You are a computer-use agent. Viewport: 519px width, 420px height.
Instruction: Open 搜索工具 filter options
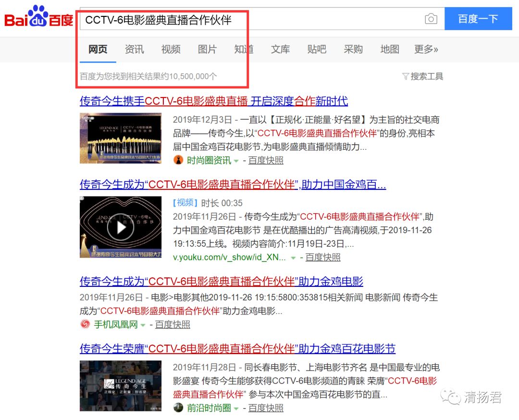click(427, 76)
